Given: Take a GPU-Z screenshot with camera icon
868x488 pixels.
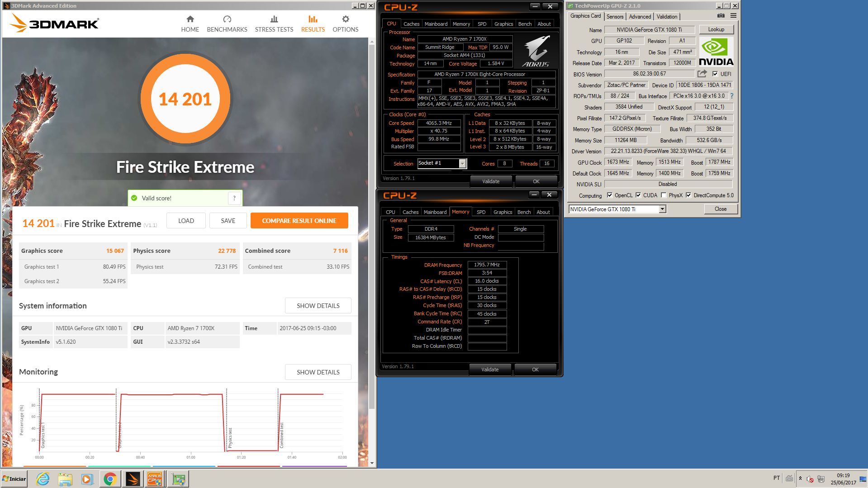Looking at the screenshot, I should point(721,16).
